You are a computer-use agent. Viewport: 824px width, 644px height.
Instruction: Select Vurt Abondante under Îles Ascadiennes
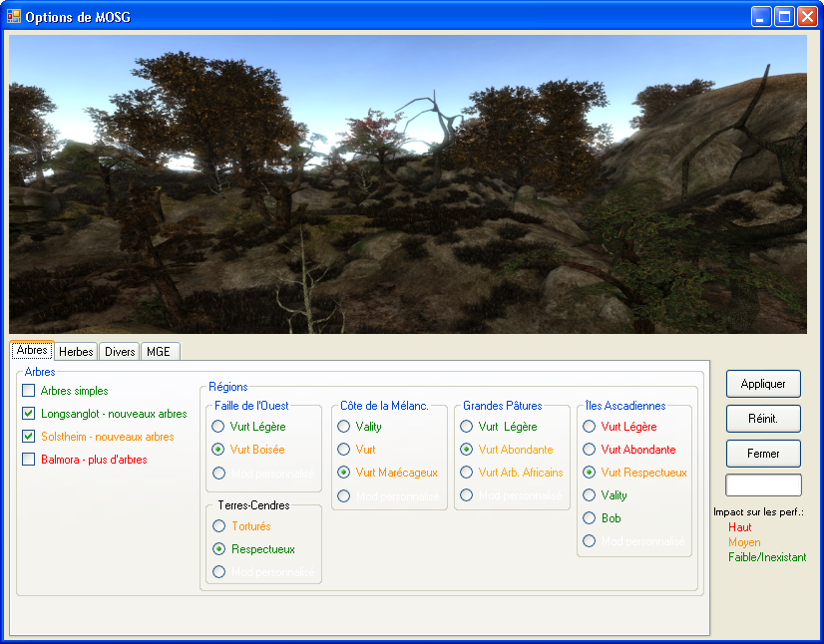pos(590,450)
